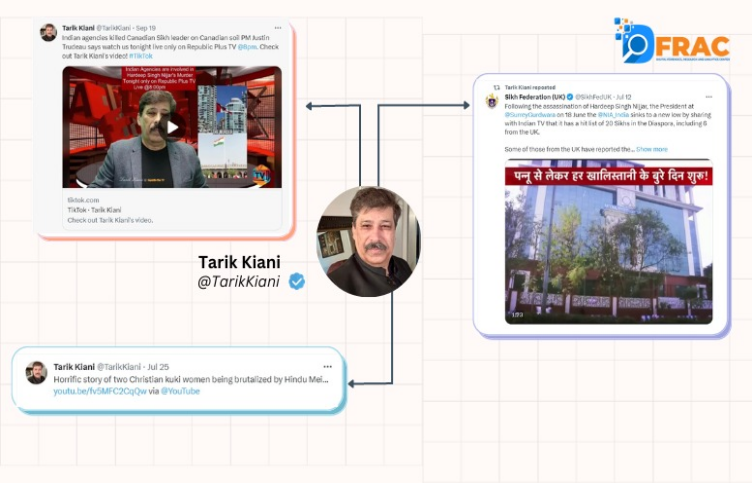The width and height of the screenshot is (752, 483).
Task: Click the @SikhFedUK handle
Action: pos(593,97)
